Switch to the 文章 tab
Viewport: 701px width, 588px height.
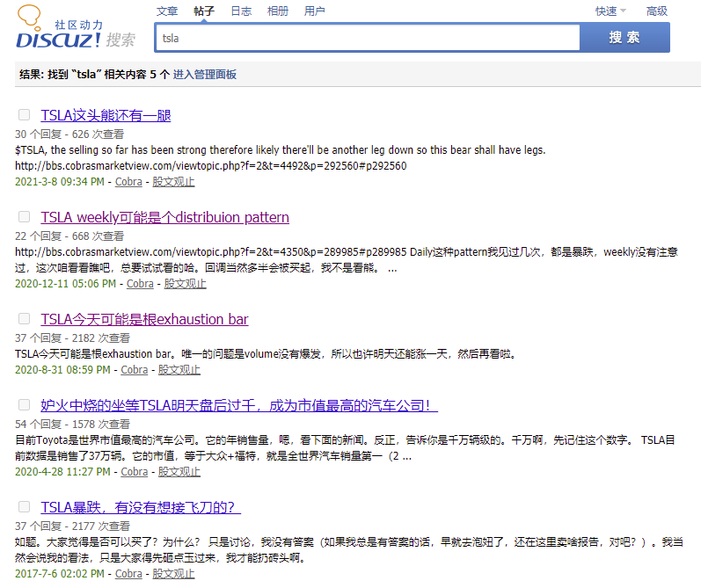tap(167, 11)
